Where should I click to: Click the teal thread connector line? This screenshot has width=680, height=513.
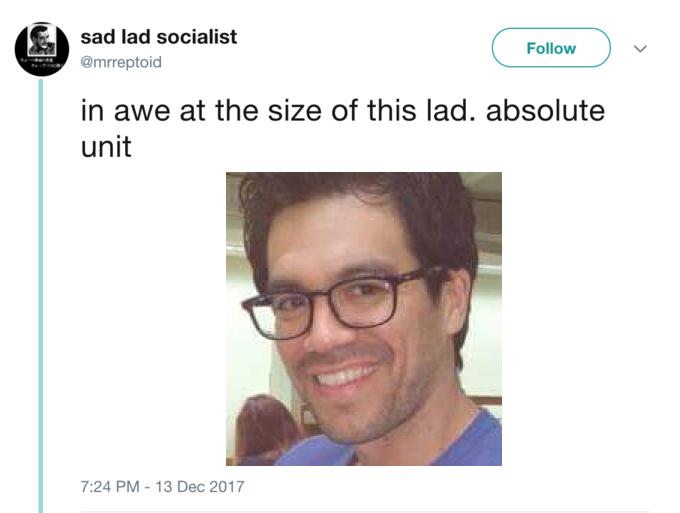(41, 296)
